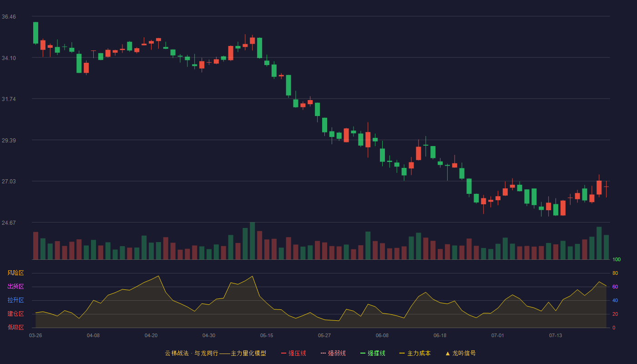Select the 拉升区 zone label
The image size is (637, 364).
point(15,300)
